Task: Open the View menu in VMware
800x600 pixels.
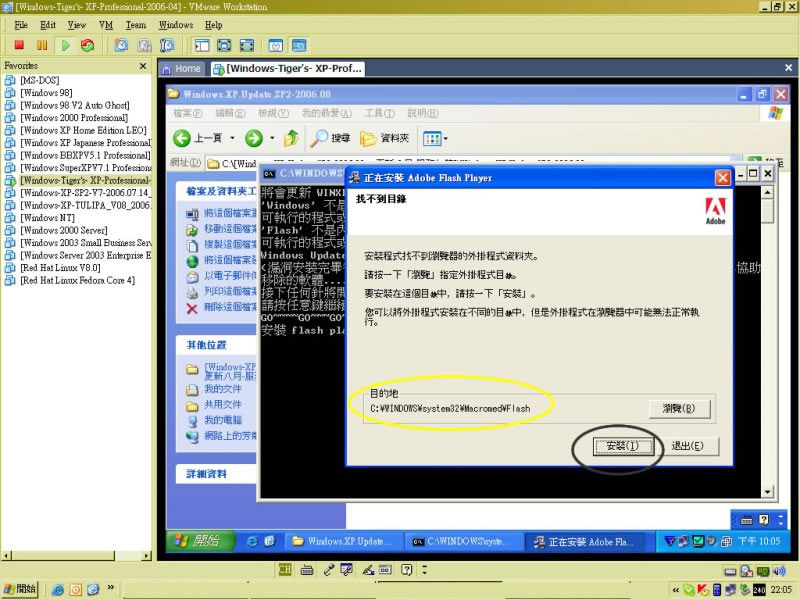Action: point(77,25)
